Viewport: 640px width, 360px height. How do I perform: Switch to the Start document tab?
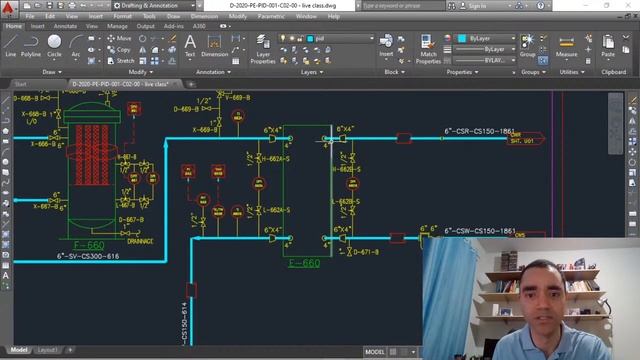pyautogui.click(x=20, y=84)
